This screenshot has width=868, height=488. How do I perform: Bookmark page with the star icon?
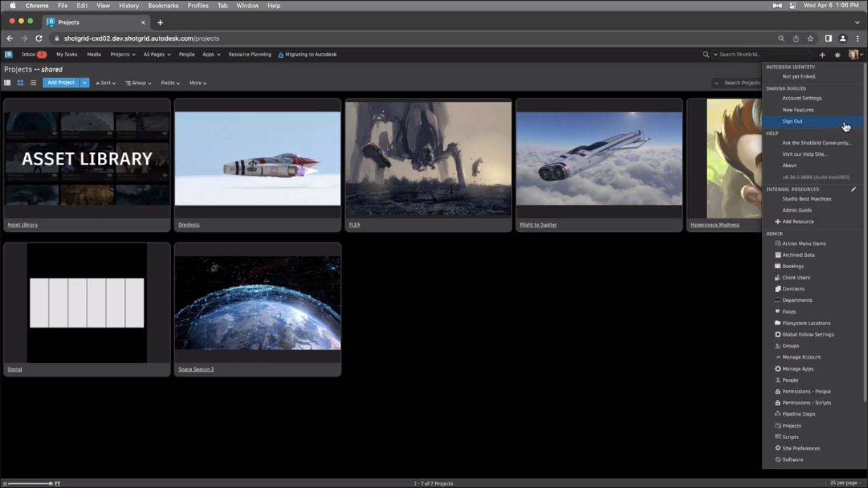click(810, 38)
